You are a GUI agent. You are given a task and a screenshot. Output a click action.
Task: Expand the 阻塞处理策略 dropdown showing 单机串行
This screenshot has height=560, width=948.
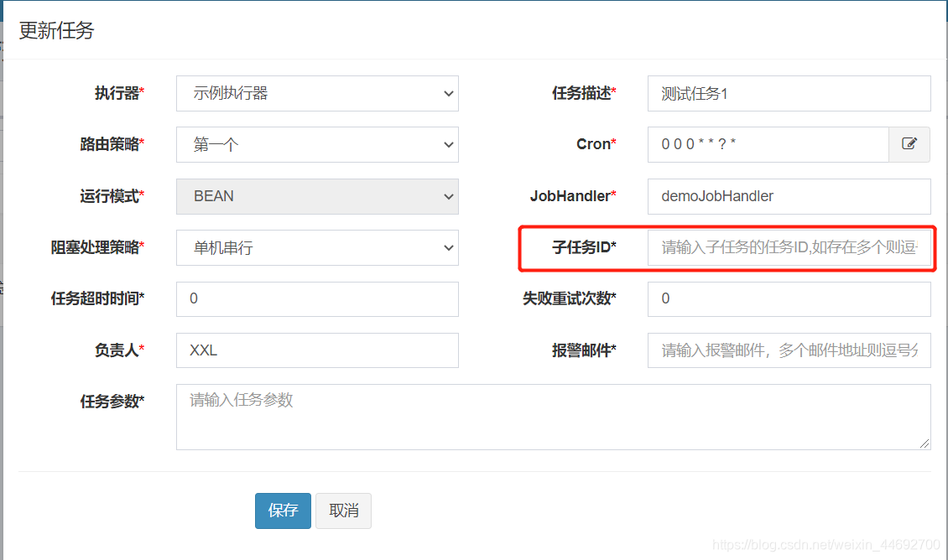coord(317,247)
